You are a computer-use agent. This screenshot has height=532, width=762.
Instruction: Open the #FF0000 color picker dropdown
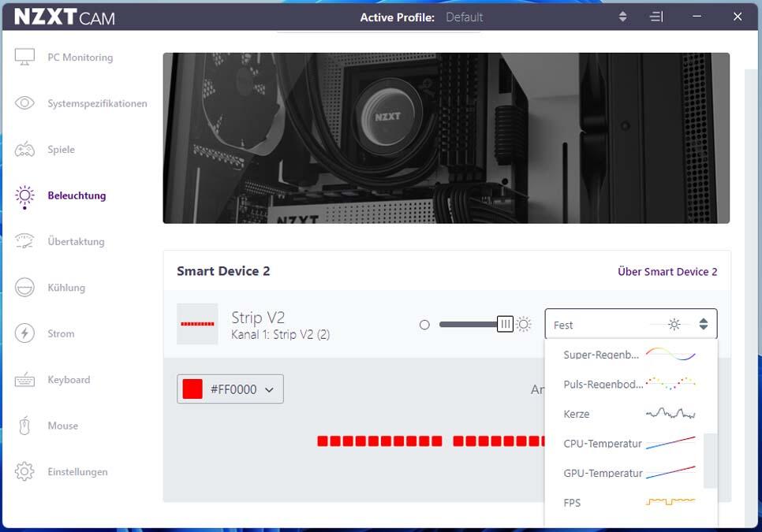[230, 389]
